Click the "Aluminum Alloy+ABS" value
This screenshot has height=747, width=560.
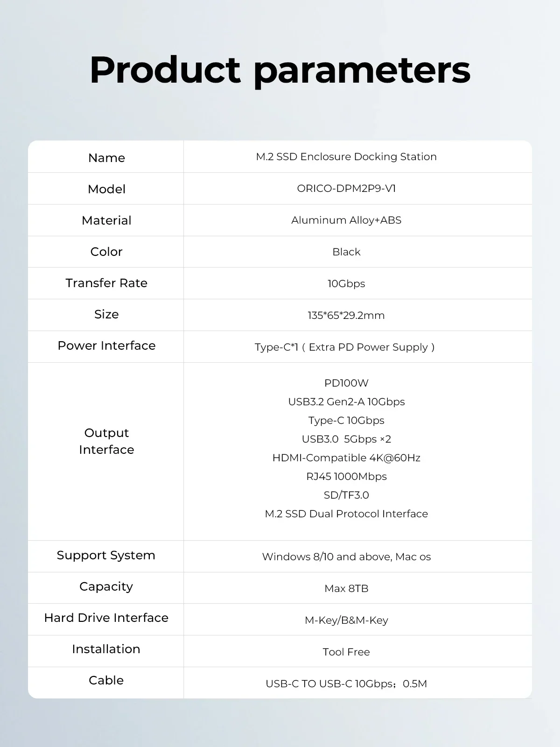346,220
